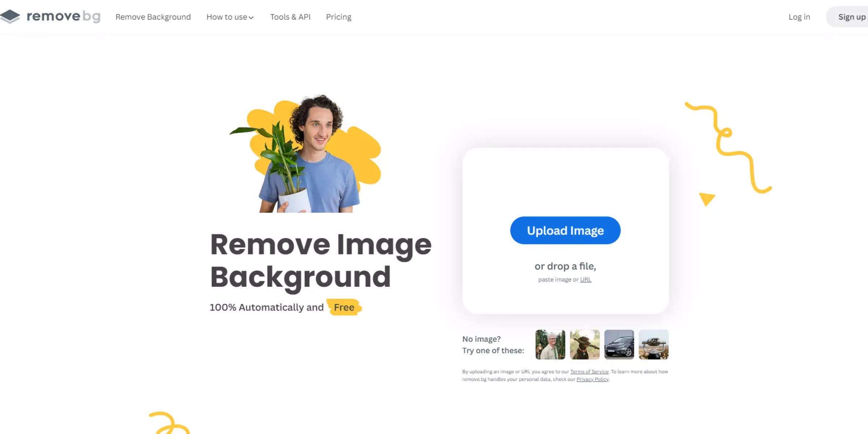
Task: Click the URL text link in upload area
Action: [x=586, y=279]
